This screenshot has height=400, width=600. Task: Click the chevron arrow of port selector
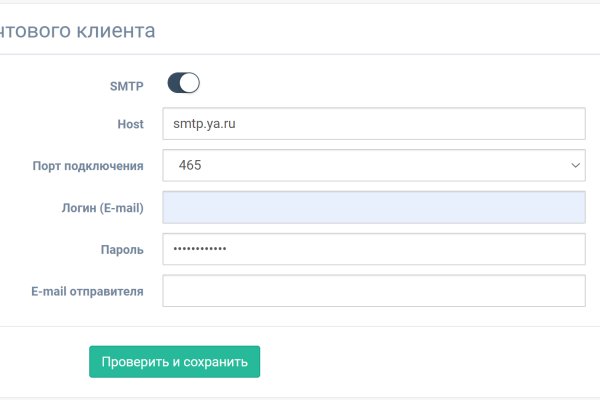pos(575,165)
